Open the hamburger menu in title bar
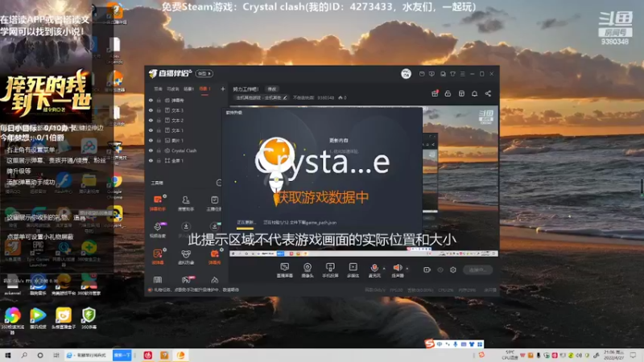Image resolution: width=644 pixels, height=362 pixels. [x=462, y=74]
